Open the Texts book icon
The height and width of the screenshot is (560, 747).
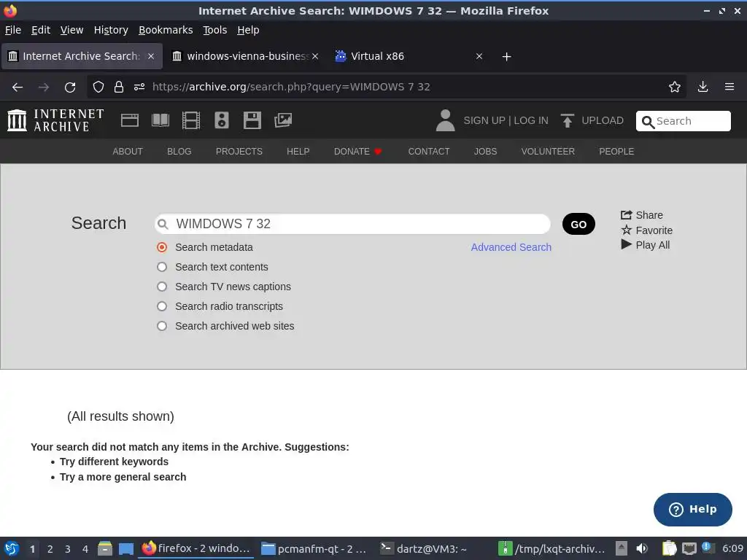160,120
